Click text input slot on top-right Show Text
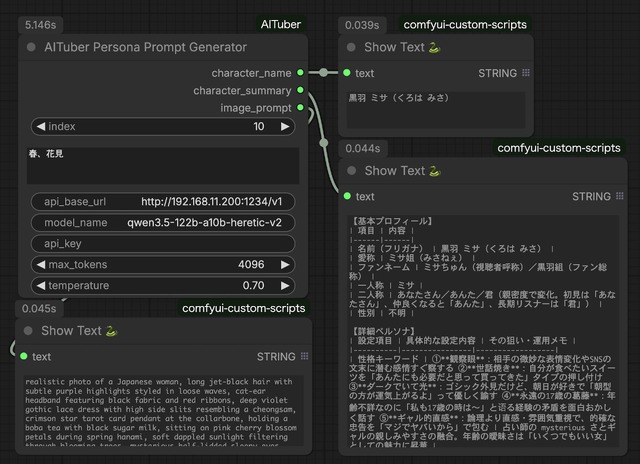Screen dimensions: 640x464 tap(346, 73)
